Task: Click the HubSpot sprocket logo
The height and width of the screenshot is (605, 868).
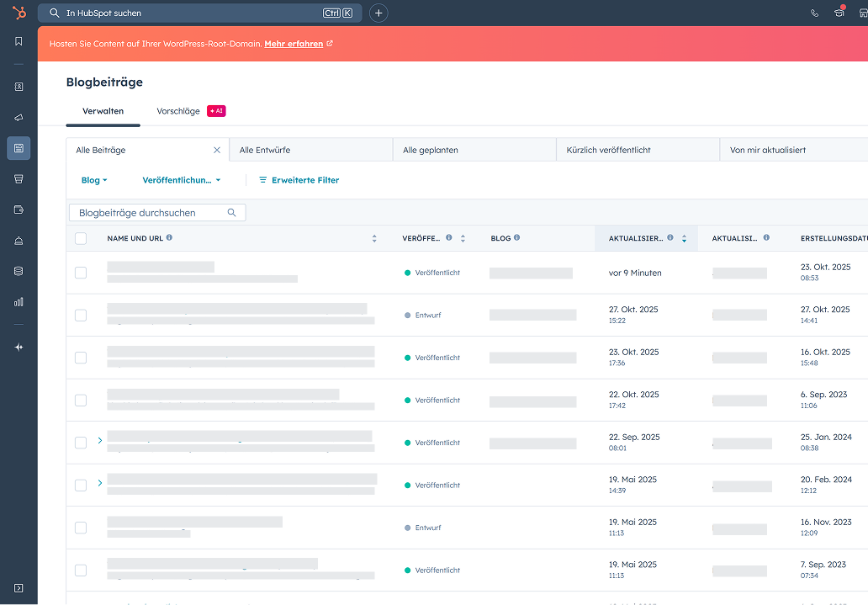Action: (x=19, y=13)
